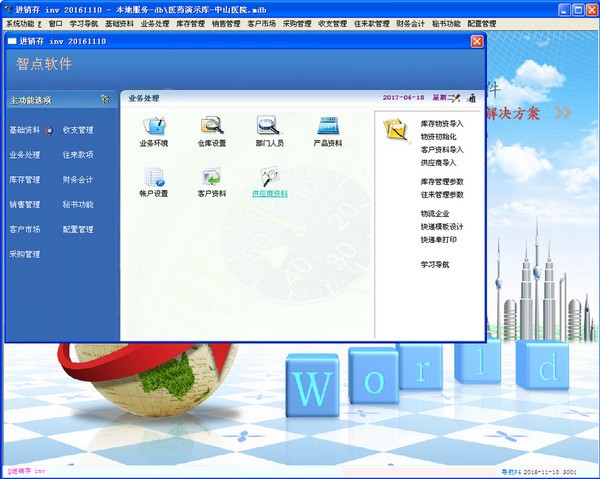This screenshot has height=479, width=600.
Task: Click the 帐户设置 account settings icon
Action: (153, 177)
